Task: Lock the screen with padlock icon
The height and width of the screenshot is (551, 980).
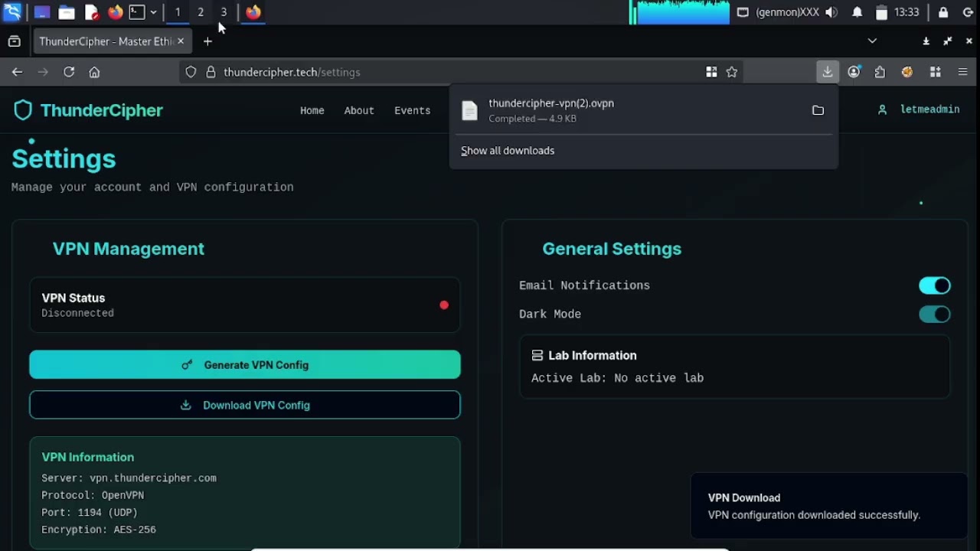Action: (x=943, y=12)
